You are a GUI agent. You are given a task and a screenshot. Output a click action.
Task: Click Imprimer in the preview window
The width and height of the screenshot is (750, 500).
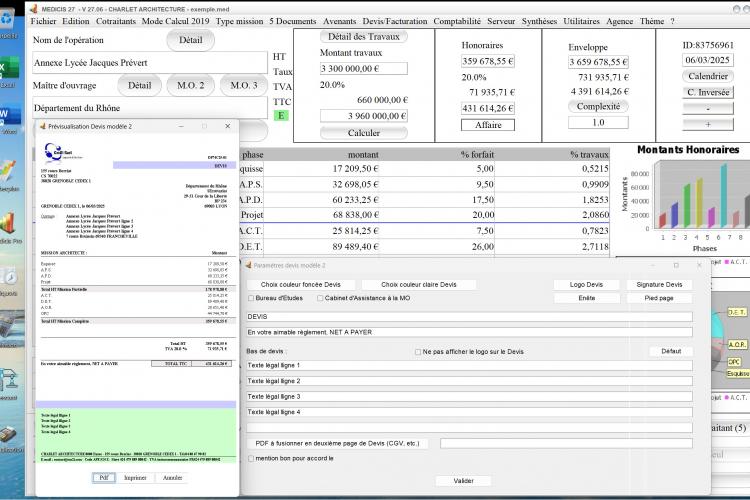[135, 478]
